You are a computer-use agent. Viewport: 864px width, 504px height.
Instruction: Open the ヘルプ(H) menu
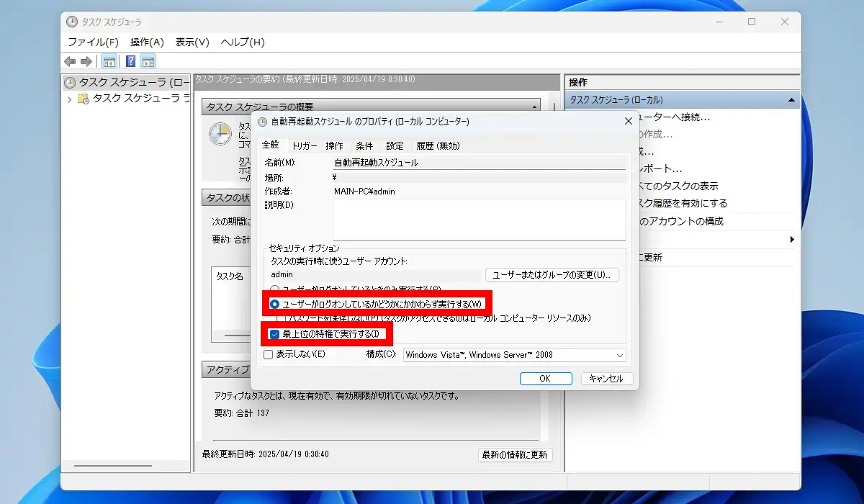click(x=243, y=42)
